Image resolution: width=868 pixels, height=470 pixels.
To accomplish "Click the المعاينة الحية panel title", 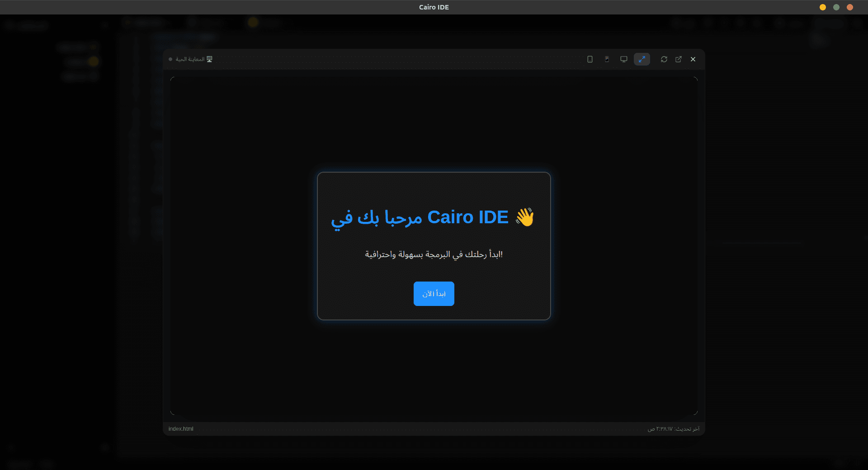I will coord(190,59).
